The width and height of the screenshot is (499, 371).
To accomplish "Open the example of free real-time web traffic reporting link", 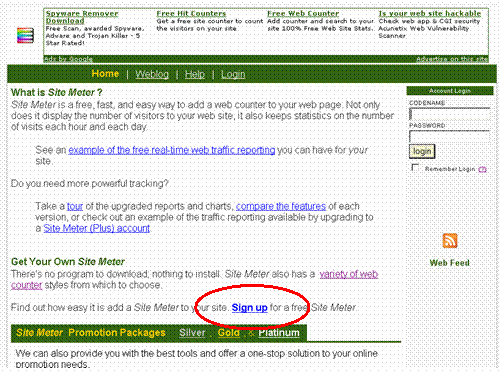I will (x=172, y=150).
